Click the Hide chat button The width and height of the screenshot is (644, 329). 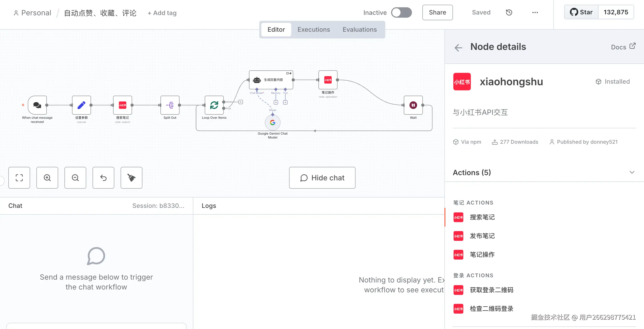322,178
